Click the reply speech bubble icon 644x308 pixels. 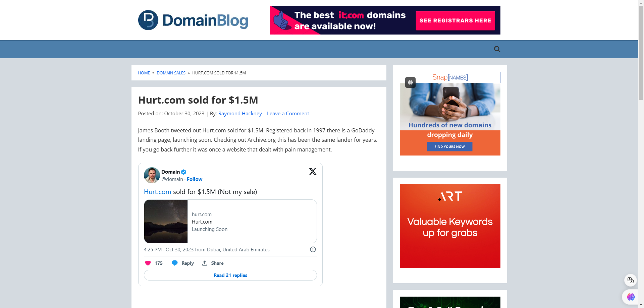pos(175,263)
